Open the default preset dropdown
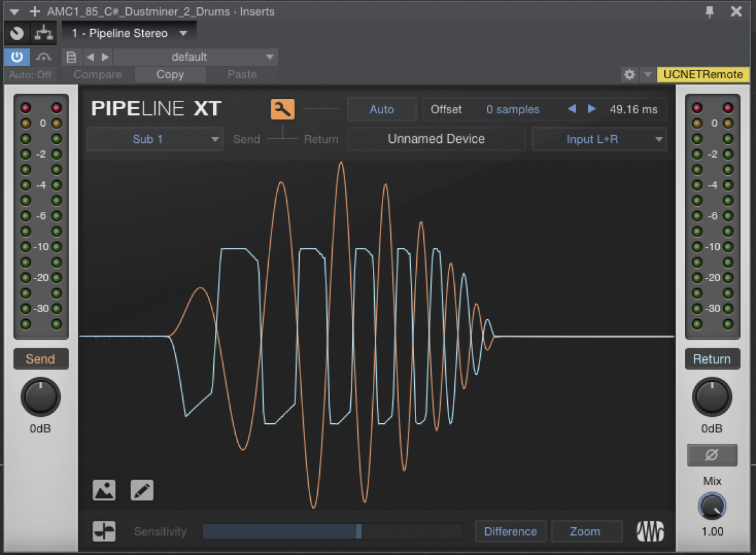Image resolution: width=756 pixels, height=555 pixels. (x=195, y=57)
